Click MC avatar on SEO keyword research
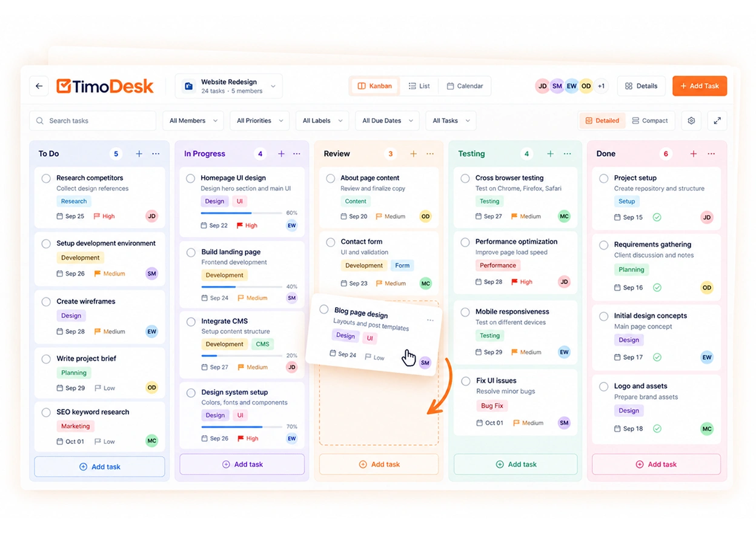The height and width of the screenshot is (533, 756). pyautogui.click(x=152, y=441)
